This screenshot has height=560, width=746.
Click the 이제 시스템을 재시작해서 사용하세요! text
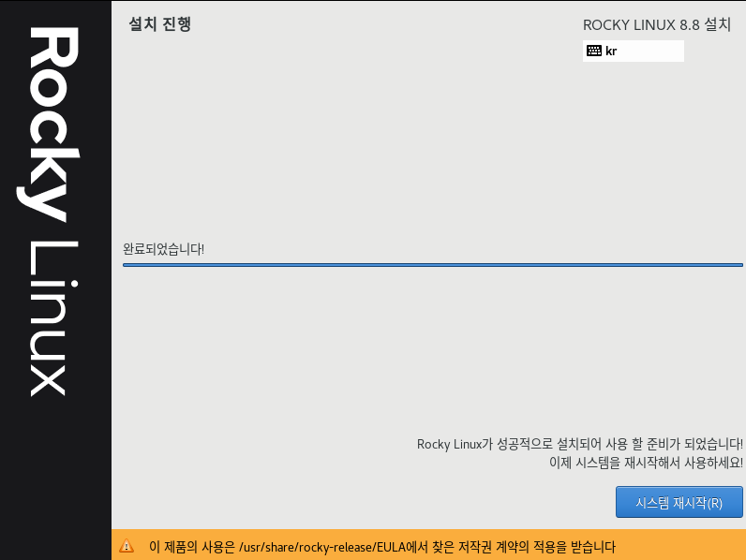click(646, 463)
